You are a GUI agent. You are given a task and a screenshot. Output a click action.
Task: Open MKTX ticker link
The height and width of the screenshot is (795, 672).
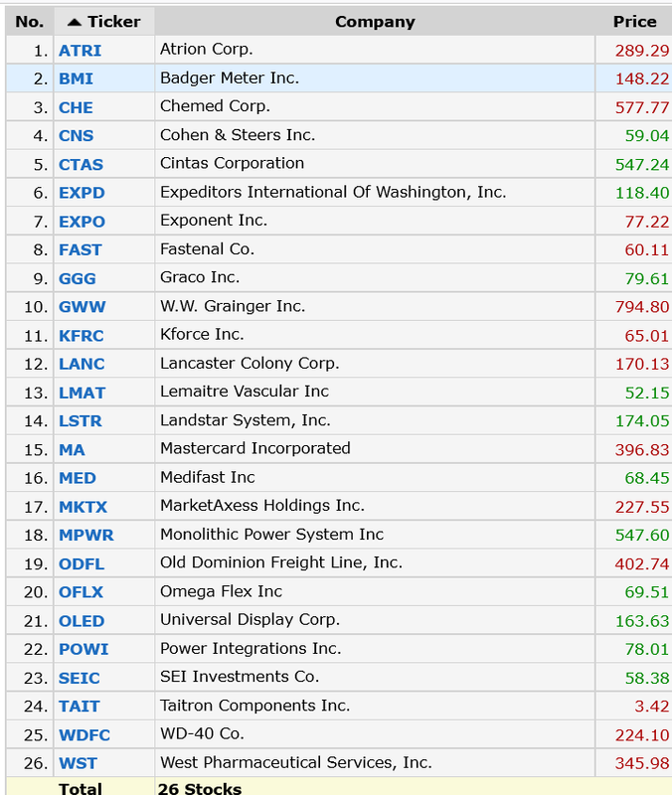[83, 507]
